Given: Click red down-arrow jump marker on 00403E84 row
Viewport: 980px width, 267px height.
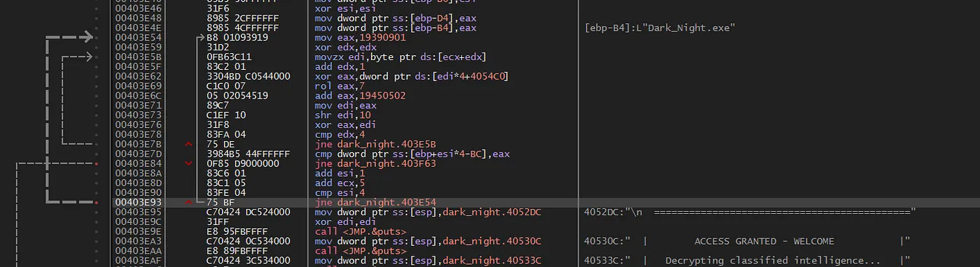Looking at the screenshot, I should coord(188,163).
